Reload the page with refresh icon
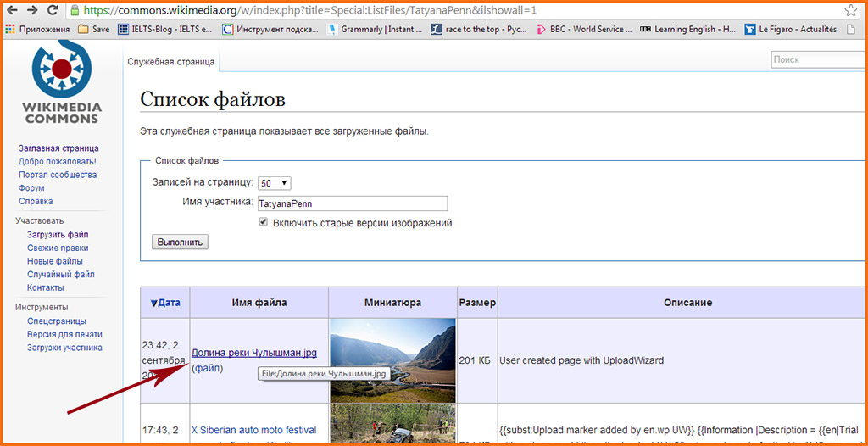Viewport: 868px width, 446px height. point(53,11)
